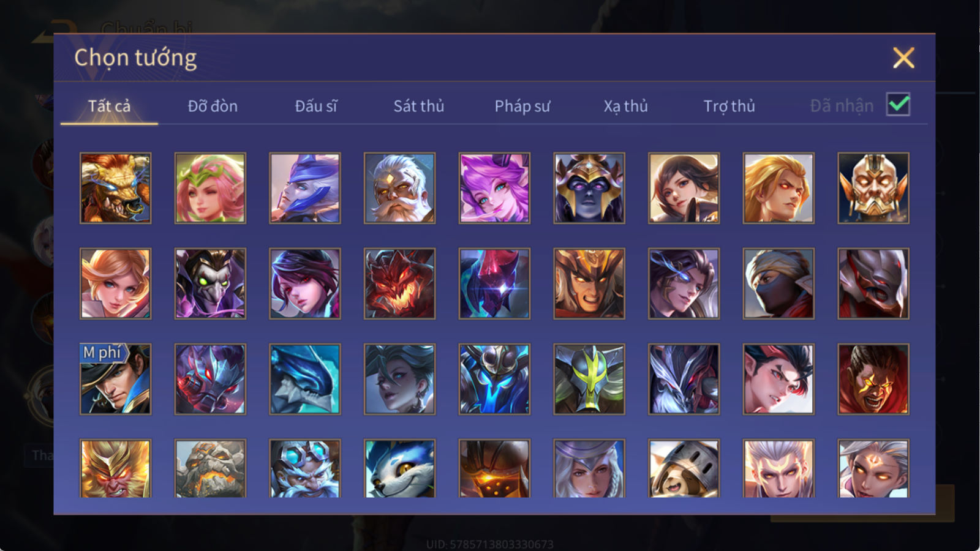This screenshot has width=980, height=551.
Task: Select the blue raccoon hero portrait
Action: 399,468
